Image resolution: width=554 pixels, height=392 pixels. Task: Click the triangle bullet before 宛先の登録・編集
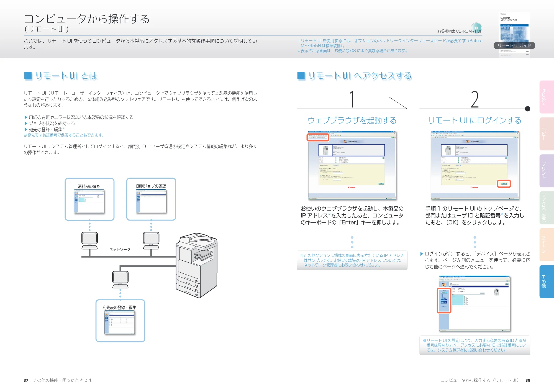(26, 129)
